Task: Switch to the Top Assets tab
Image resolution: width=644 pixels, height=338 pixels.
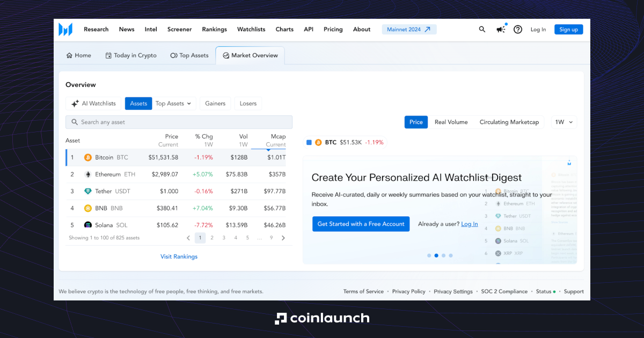Action: click(189, 55)
